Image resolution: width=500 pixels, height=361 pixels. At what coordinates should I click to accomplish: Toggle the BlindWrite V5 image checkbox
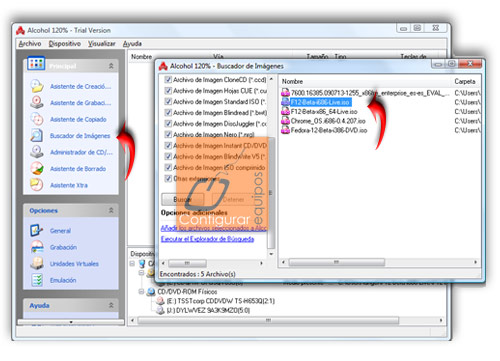[x=168, y=157]
